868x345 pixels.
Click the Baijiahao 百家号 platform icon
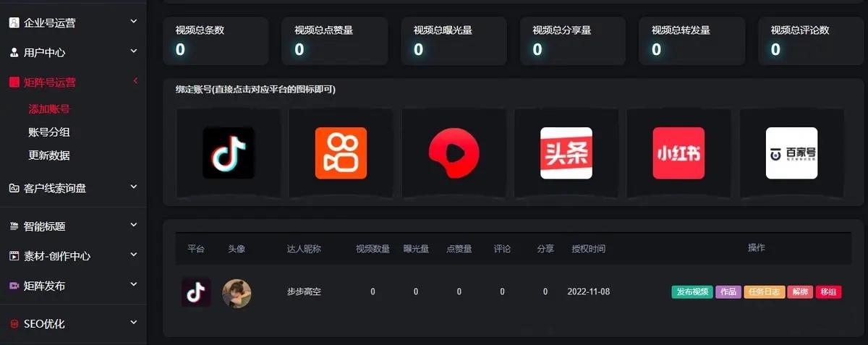[x=791, y=153]
